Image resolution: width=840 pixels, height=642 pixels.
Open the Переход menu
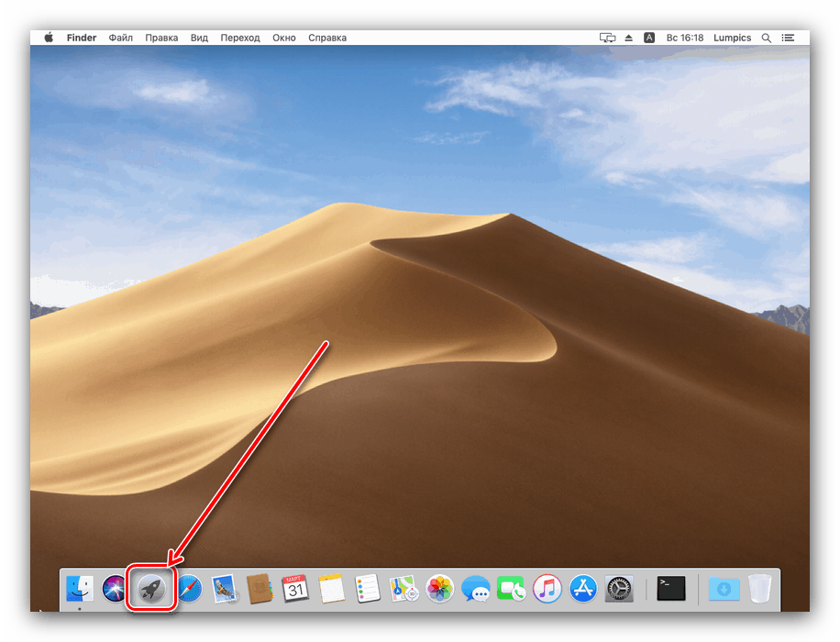tap(239, 38)
